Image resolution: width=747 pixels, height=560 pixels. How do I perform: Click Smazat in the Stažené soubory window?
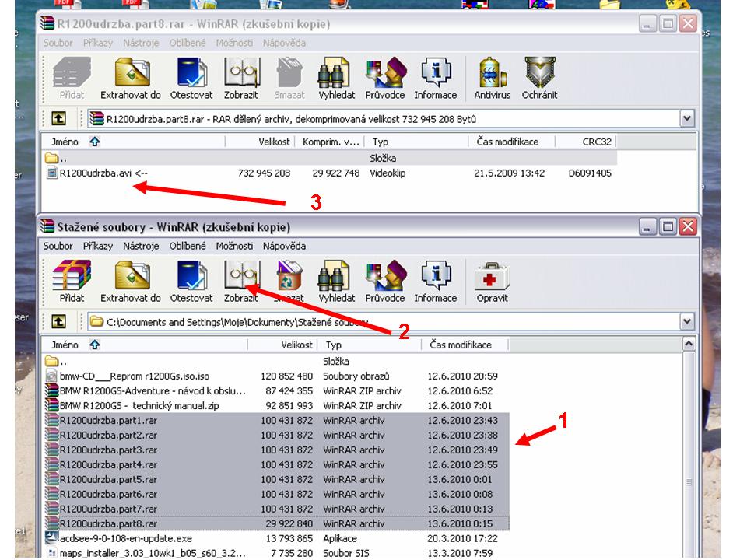click(289, 282)
